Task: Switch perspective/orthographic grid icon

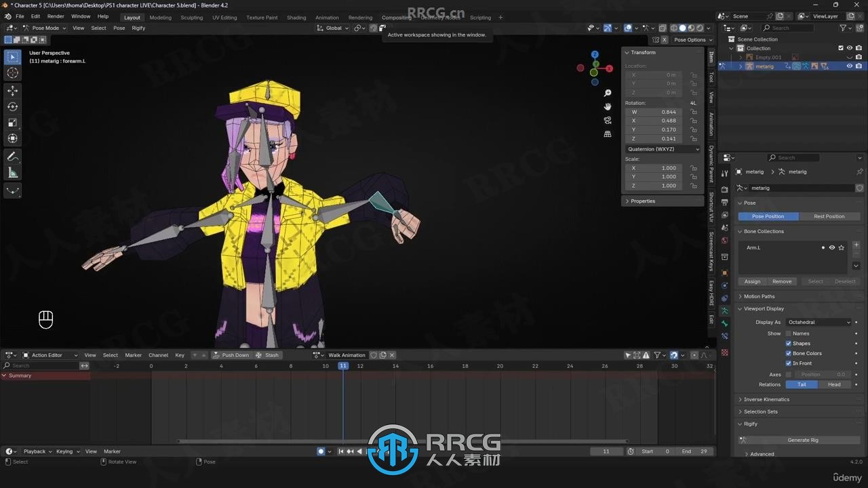Action: pyautogui.click(x=608, y=134)
